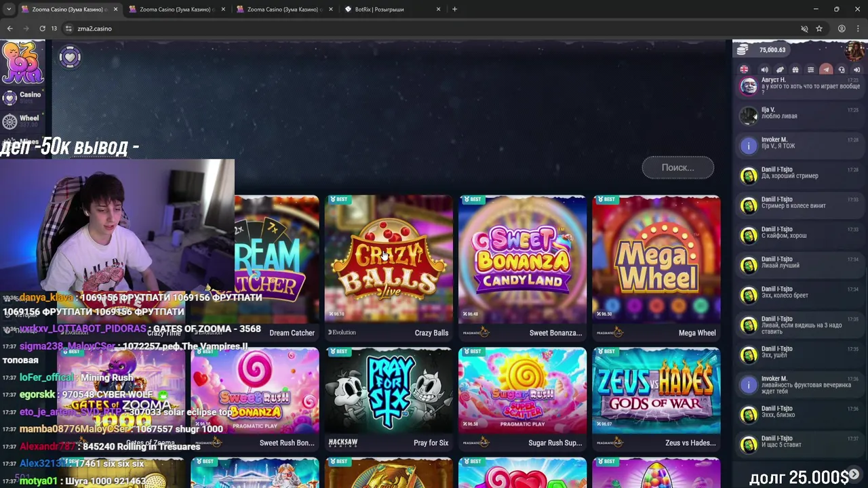Click chat message 'Да, хороший стример'
Viewport: 868px width, 488px height.
pyautogui.click(x=789, y=176)
